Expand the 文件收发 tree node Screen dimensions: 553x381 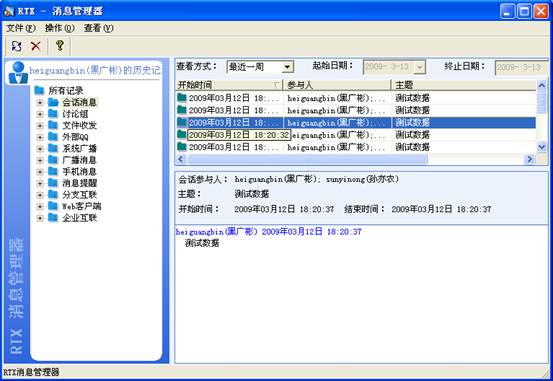[40, 126]
